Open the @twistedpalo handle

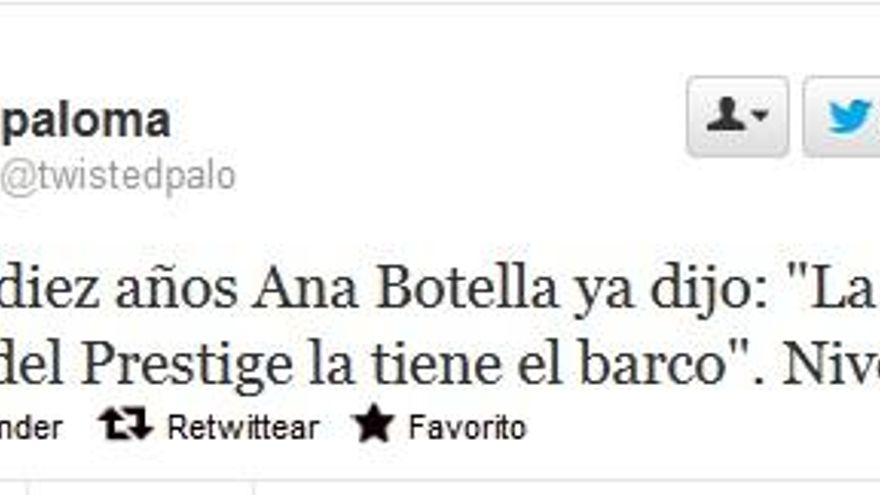tap(117, 177)
